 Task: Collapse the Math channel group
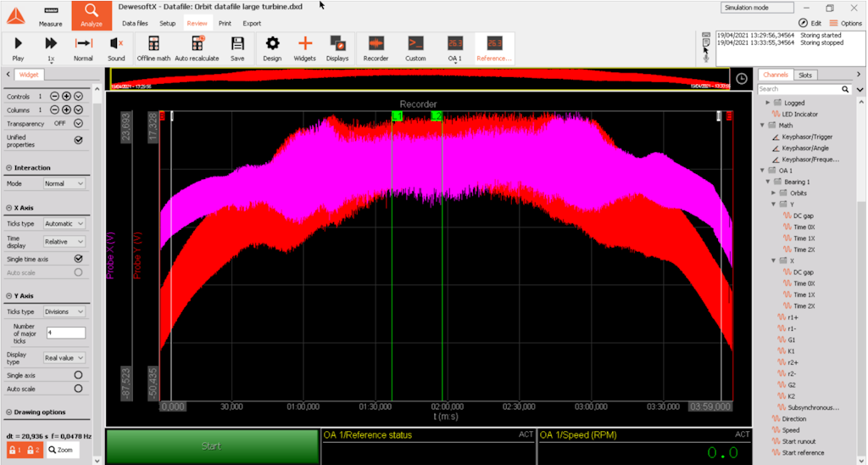pyautogui.click(x=763, y=126)
